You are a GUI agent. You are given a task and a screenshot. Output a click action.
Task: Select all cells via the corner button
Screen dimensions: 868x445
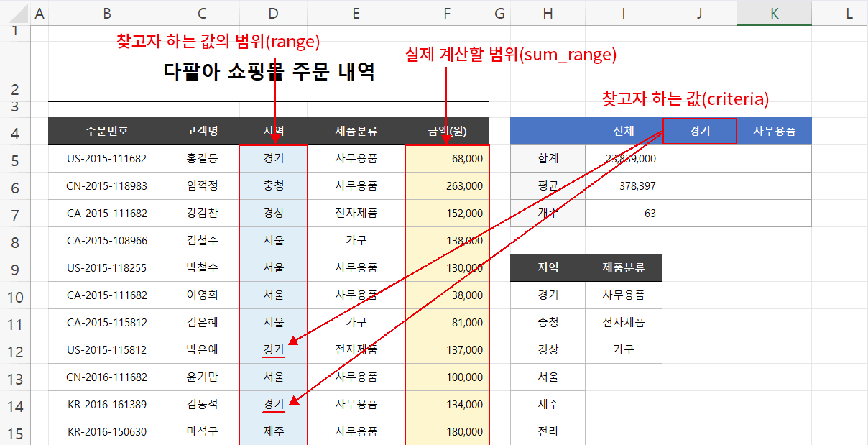(14, 12)
